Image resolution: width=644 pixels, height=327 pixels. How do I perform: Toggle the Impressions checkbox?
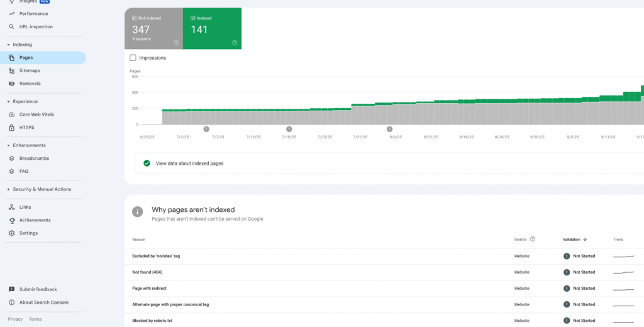coord(133,58)
